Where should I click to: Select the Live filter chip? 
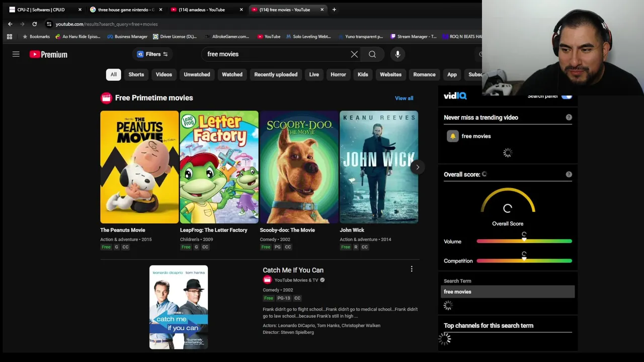click(x=314, y=74)
